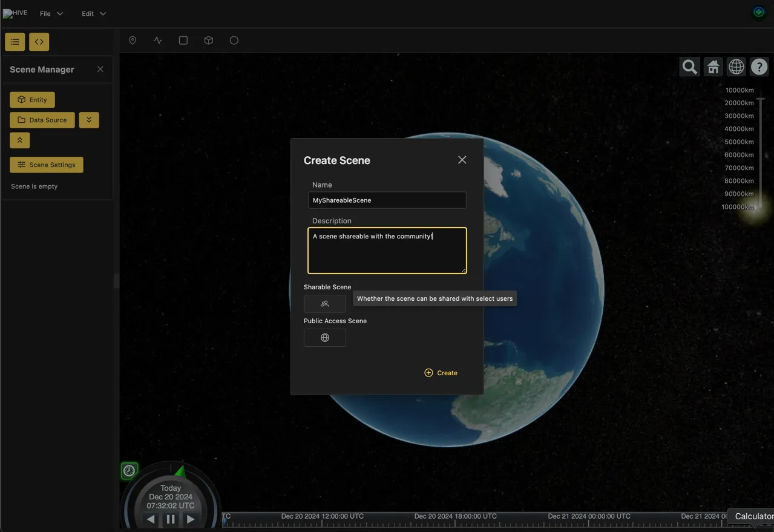Open the Edit menu
This screenshot has height=532, width=774.
tap(92, 13)
